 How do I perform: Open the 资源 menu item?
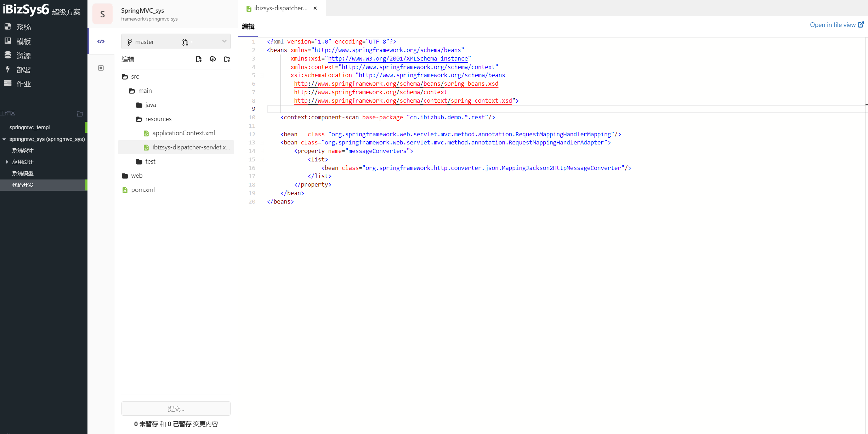[x=23, y=56]
